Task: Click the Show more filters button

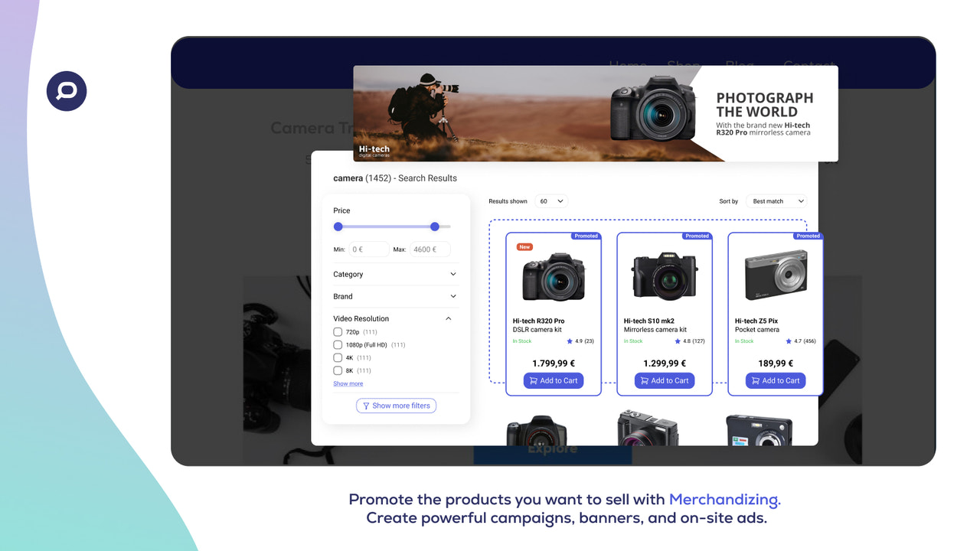Action: (396, 406)
